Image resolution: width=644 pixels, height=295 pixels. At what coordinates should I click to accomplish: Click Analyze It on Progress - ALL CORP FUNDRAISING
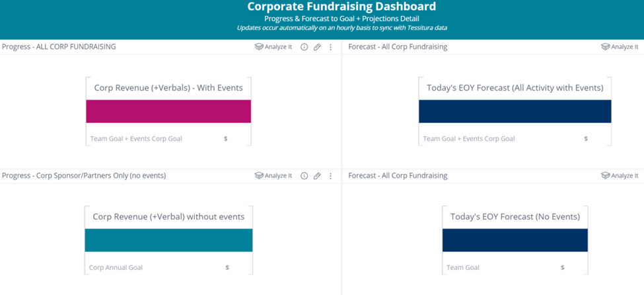point(273,47)
